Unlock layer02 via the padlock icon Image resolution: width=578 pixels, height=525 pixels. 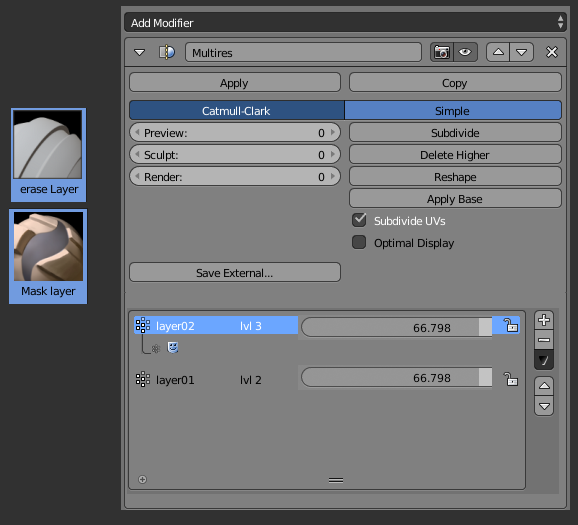click(x=511, y=326)
